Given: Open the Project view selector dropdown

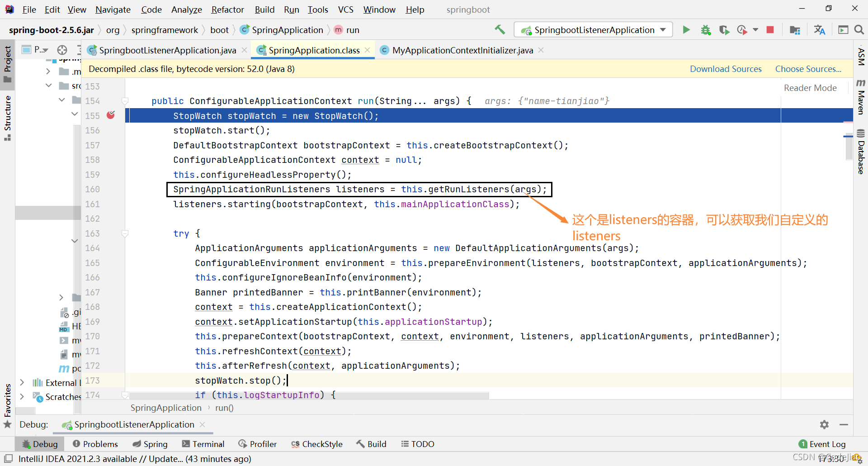Looking at the screenshot, I should (36, 50).
